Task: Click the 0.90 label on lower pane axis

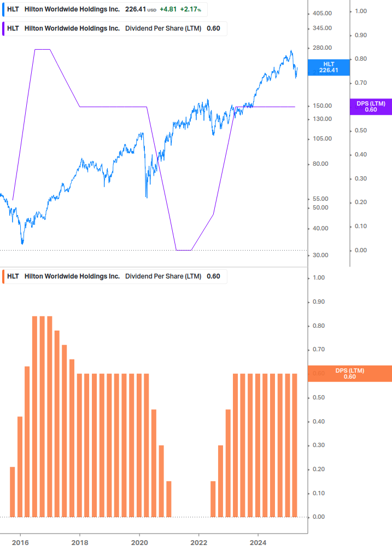Action: pyautogui.click(x=319, y=302)
